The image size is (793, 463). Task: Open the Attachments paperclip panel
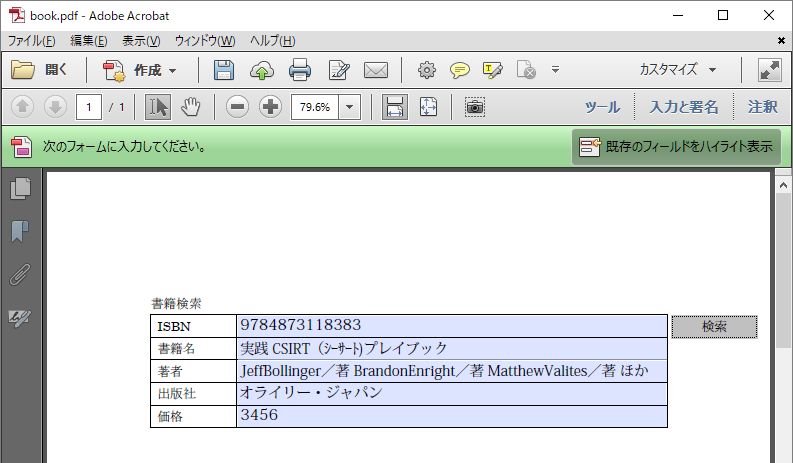(x=20, y=275)
